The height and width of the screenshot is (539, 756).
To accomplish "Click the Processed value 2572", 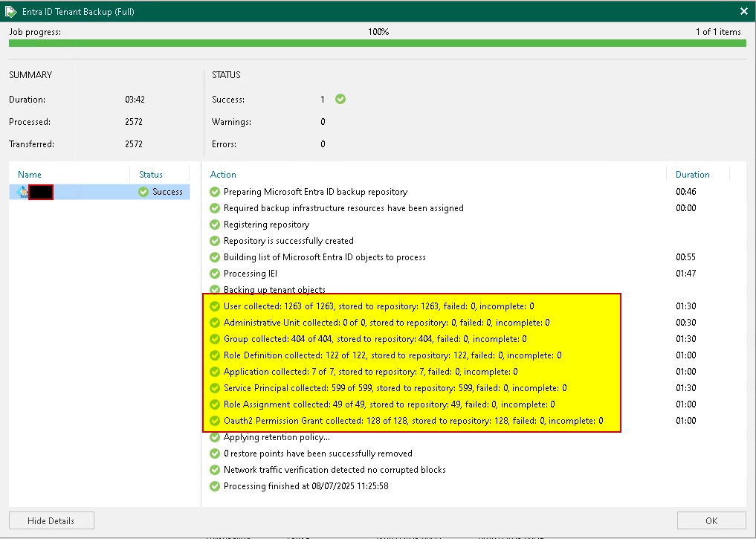I will (134, 122).
